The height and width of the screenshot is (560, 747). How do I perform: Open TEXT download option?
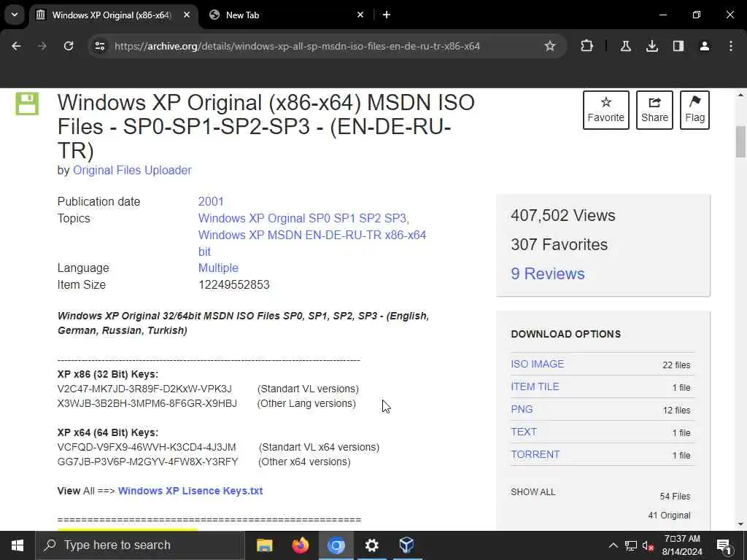[524, 432]
